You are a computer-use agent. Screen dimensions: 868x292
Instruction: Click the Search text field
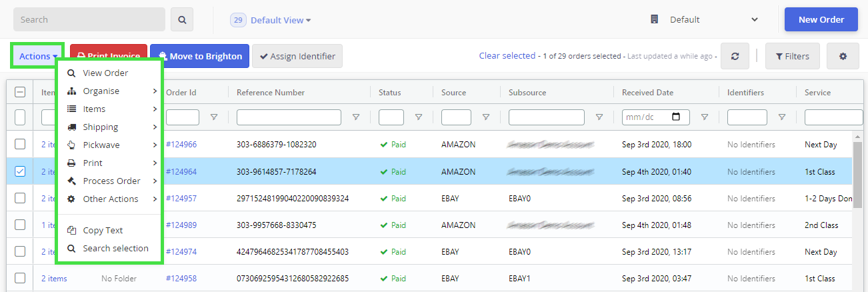(x=89, y=20)
